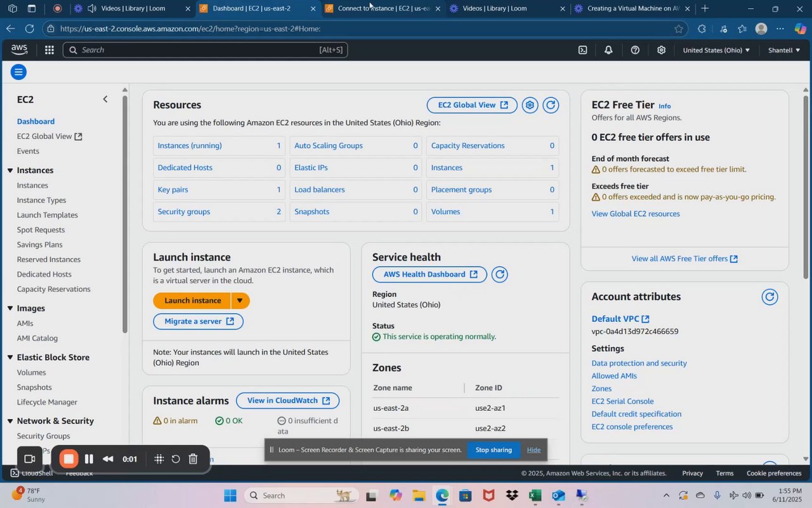Open the AWS services grid menu
The height and width of the screenshot is (508, 812).
[49, 50]
